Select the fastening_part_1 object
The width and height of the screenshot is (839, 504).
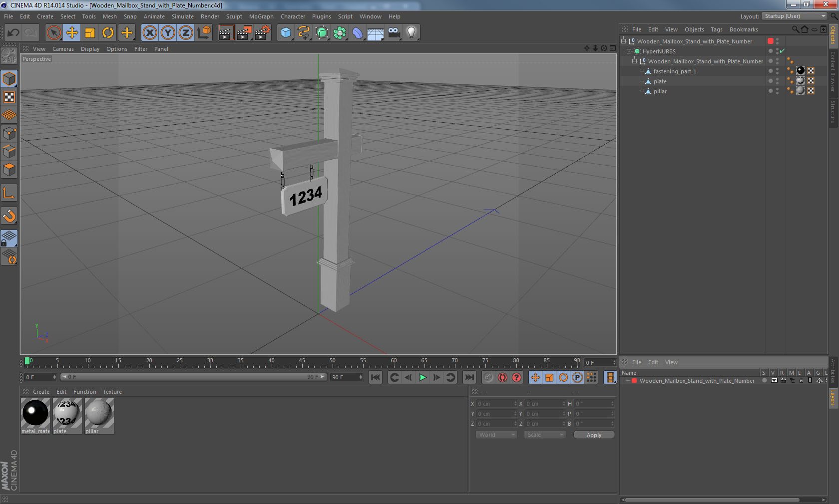coord(675,71)
